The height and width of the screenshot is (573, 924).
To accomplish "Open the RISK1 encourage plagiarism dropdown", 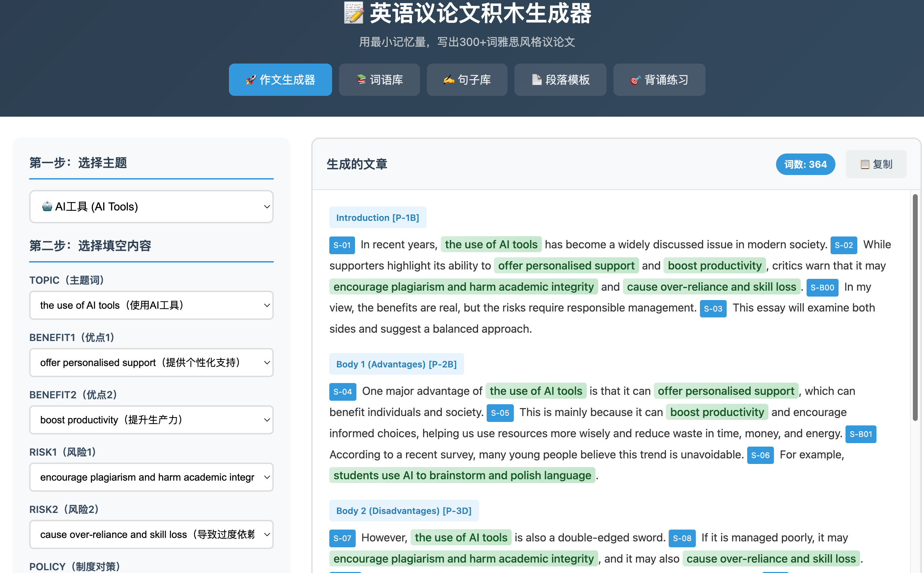I will coord(151,477).
